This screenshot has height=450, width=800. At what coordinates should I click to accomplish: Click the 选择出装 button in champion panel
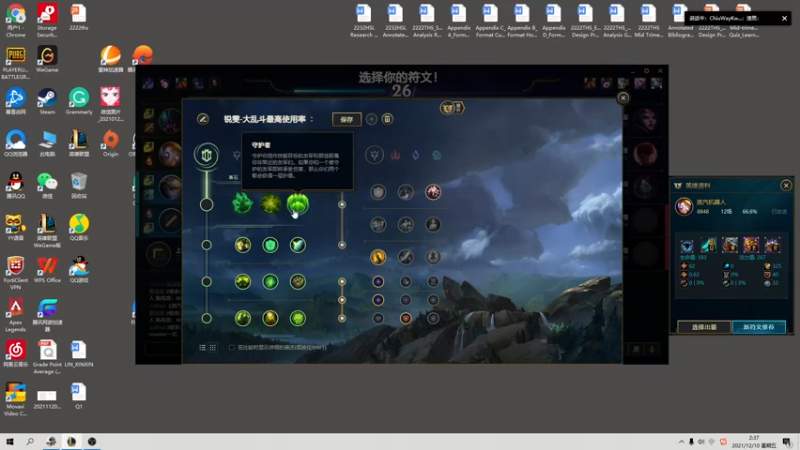pos(704,327)
